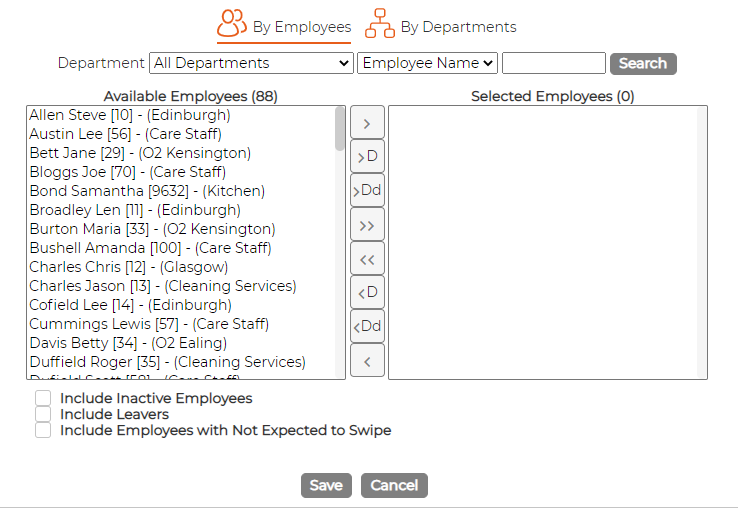The width and height of the screenshot is (738, 508).
Task: Click the '<Dd' remove button
Action: [367, 326]
